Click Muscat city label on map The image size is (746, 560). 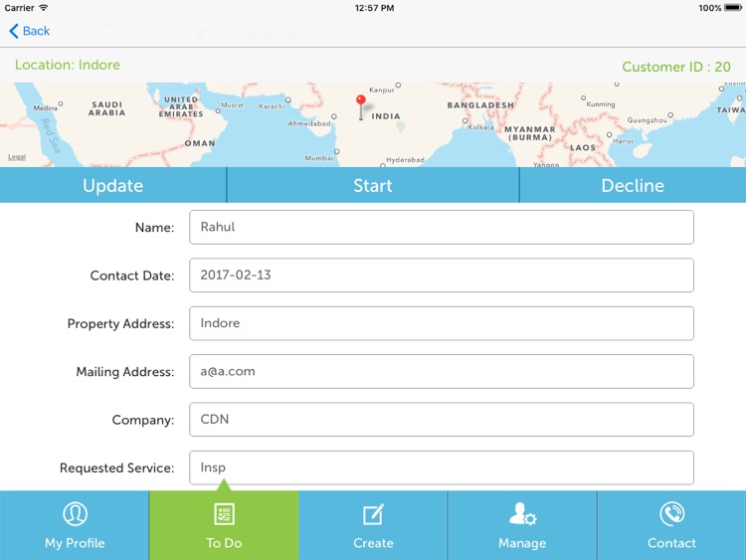tap(232, 105)
